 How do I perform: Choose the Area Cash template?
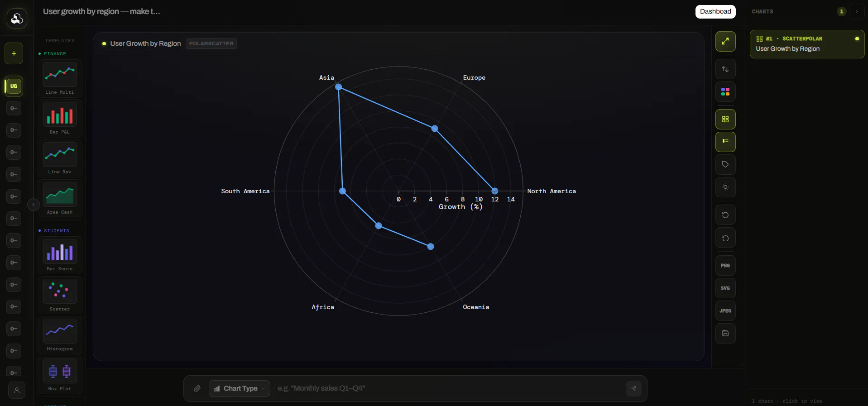(60, 199)
